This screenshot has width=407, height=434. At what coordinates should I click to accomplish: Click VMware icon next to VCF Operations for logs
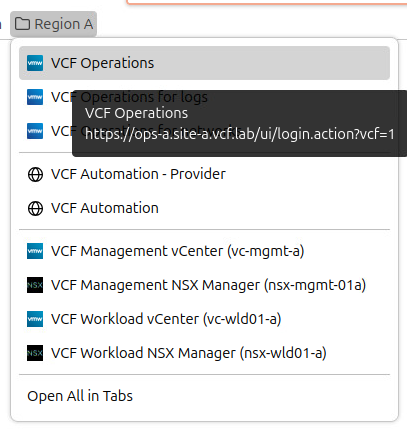pyautogui.click(x=35, y=97)
